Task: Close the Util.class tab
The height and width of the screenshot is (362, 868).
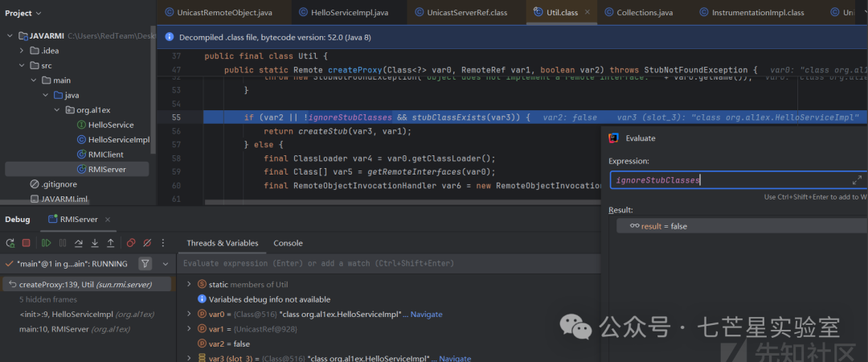Action: tap(588, 11)
